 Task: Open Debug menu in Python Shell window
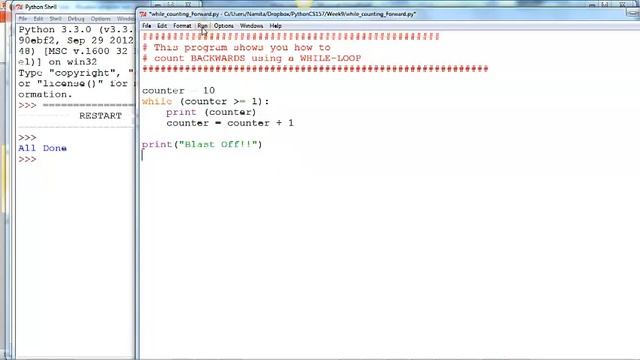(x=76, y=19)
